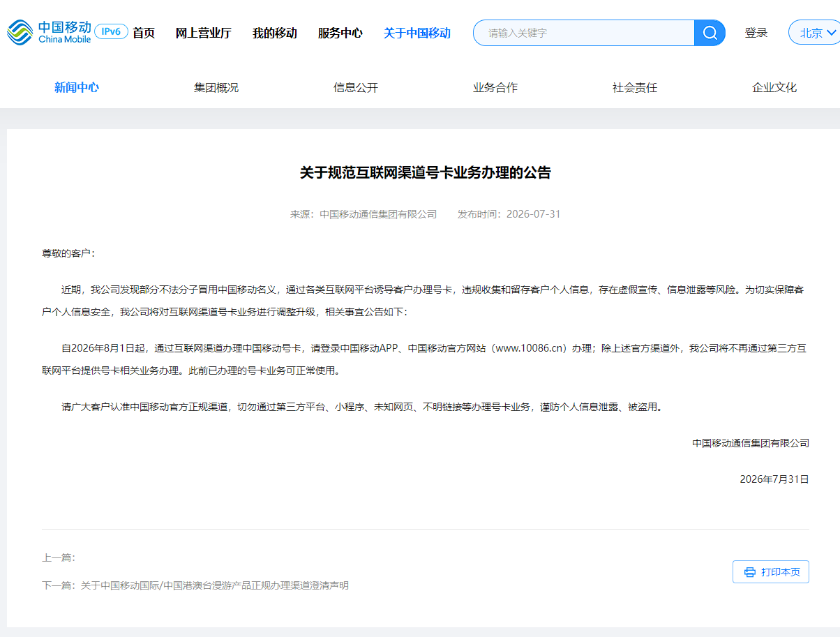The image size is (840, 637).
Task: Open the 网上营业厅 menu item
Action: coord(203,33)
